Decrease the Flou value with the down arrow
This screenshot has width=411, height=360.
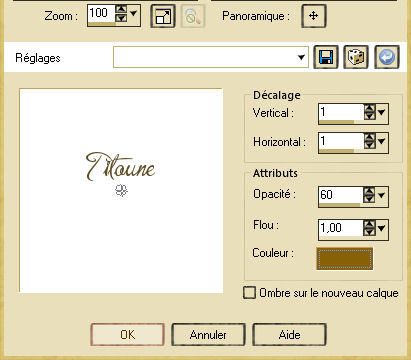pyautogui.click(x=369, y=232)
